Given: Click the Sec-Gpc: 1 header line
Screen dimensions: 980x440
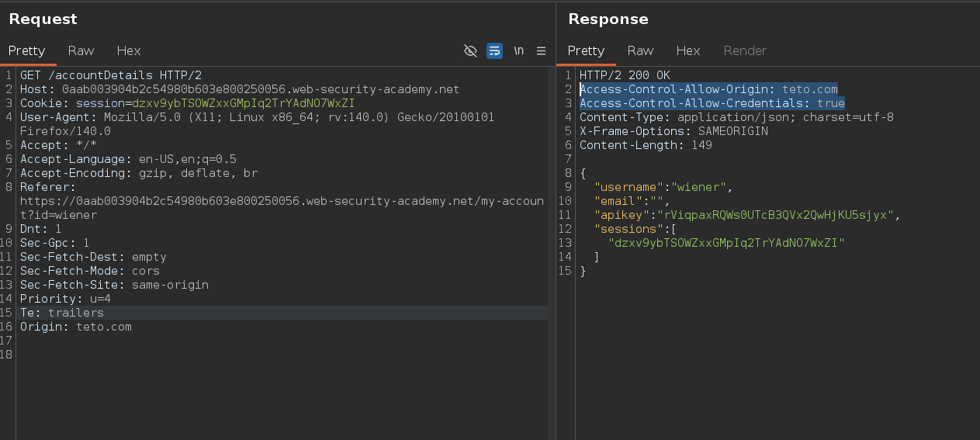Looking at the screenshot, I should (55, 243).
